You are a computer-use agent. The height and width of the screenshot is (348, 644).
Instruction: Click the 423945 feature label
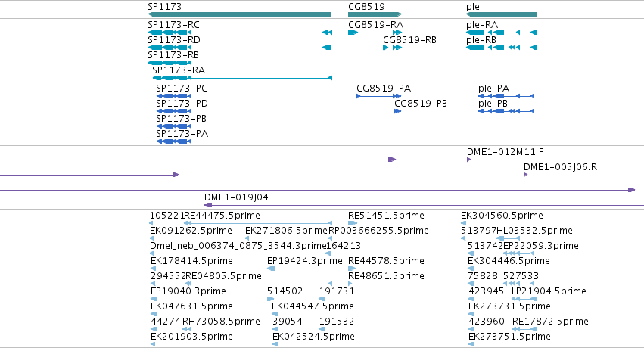tap(487, 291)
